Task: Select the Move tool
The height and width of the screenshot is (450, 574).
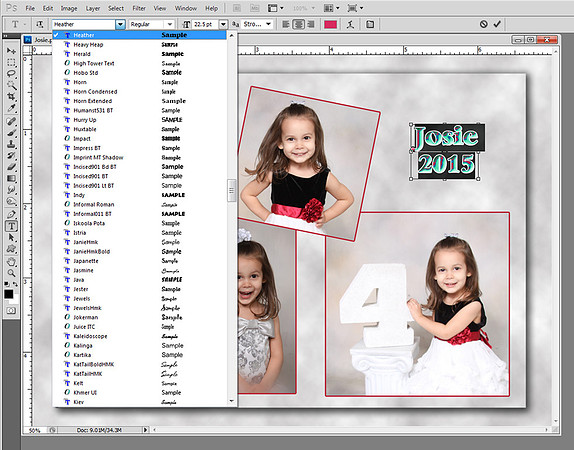Action: pyautogui.click(x=11, y=51)
